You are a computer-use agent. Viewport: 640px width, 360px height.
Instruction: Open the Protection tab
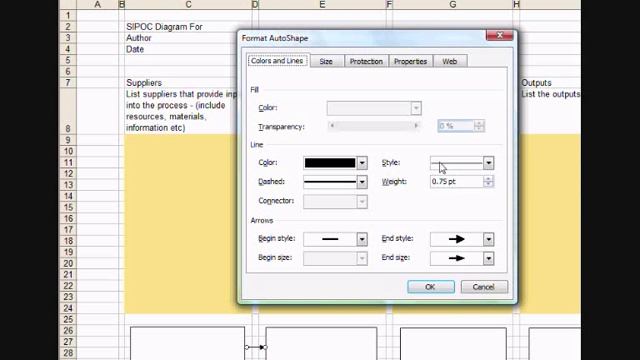(366, 61)
